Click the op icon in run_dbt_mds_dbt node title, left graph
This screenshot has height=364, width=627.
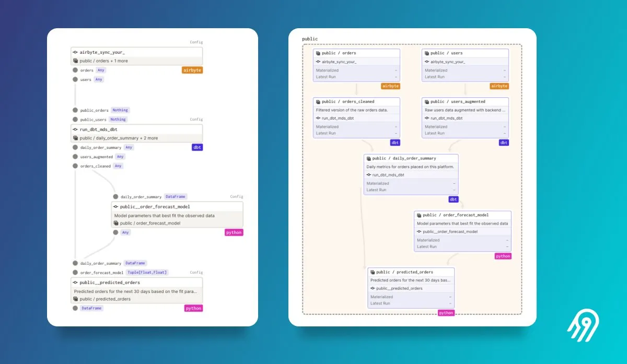coord(75,129)
